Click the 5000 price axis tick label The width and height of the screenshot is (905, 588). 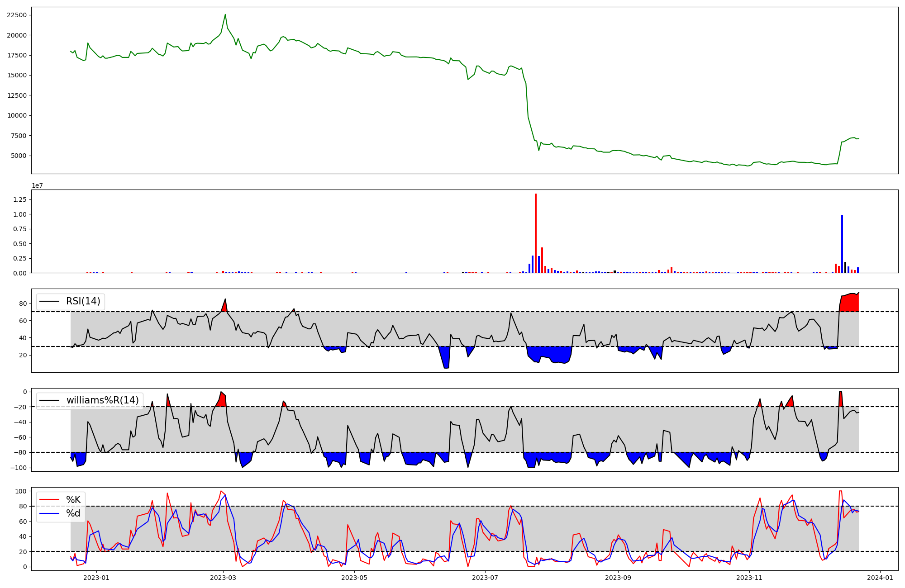(19, 156)
